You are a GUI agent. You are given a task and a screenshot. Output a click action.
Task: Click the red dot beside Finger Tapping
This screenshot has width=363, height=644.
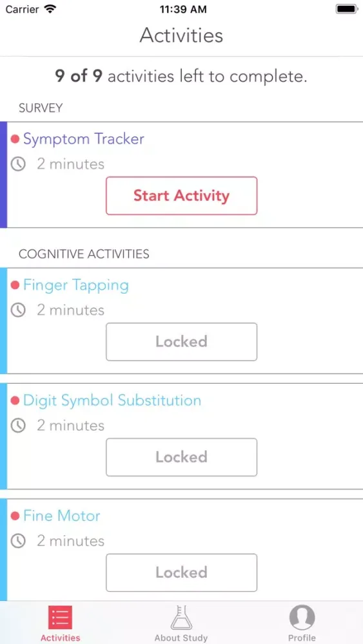coord(15,285)
